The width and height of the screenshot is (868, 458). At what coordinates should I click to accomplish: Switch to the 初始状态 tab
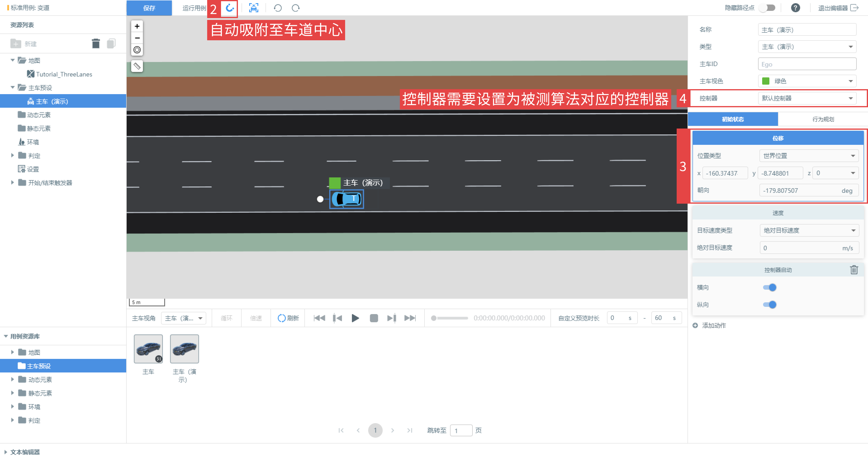point(733,119)
